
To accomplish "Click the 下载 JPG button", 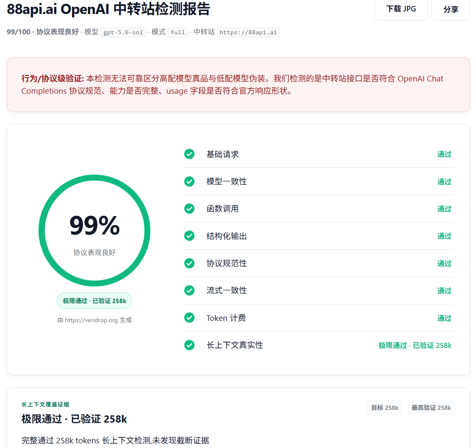I will coord(401,9).
